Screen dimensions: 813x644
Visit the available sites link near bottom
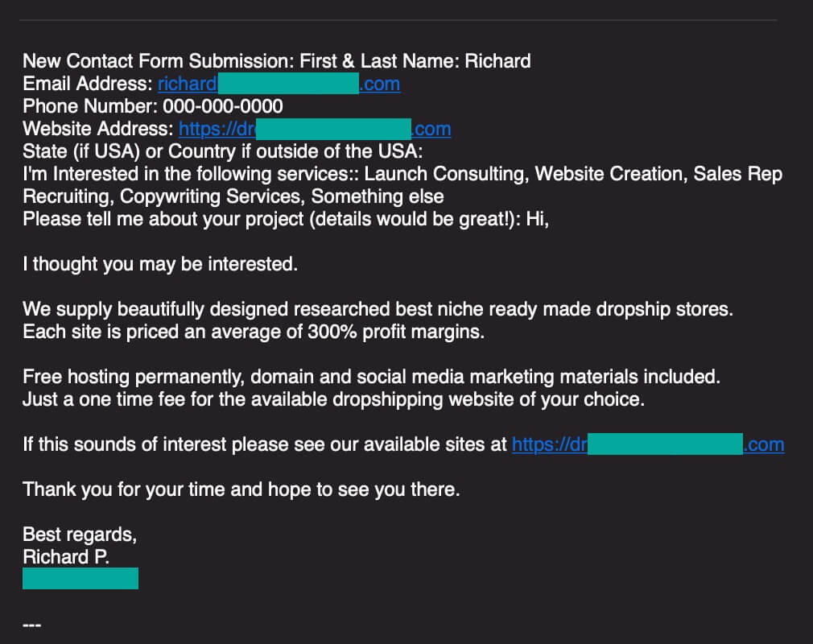coord(648,444)
